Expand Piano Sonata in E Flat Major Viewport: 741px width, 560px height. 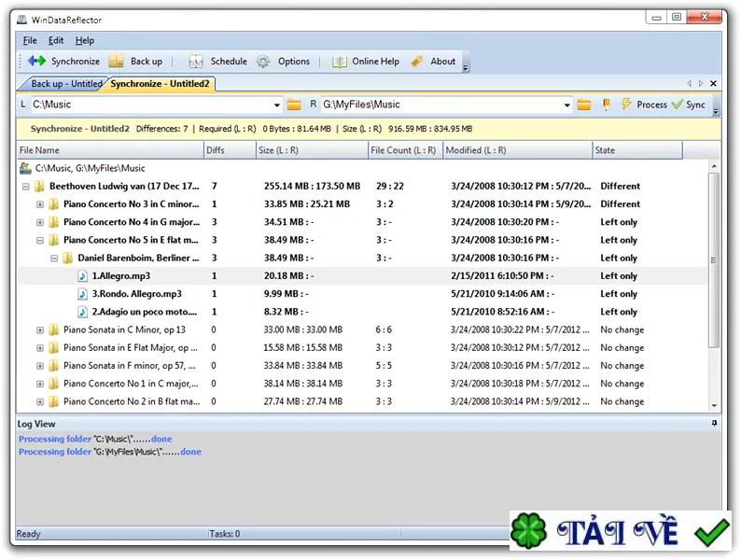click(x=40, y=348)
